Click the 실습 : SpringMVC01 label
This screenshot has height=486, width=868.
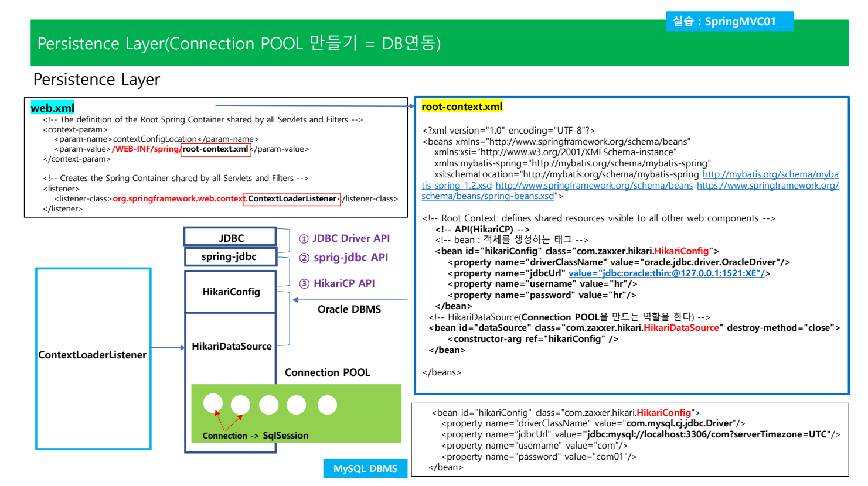tap(729, 22)
